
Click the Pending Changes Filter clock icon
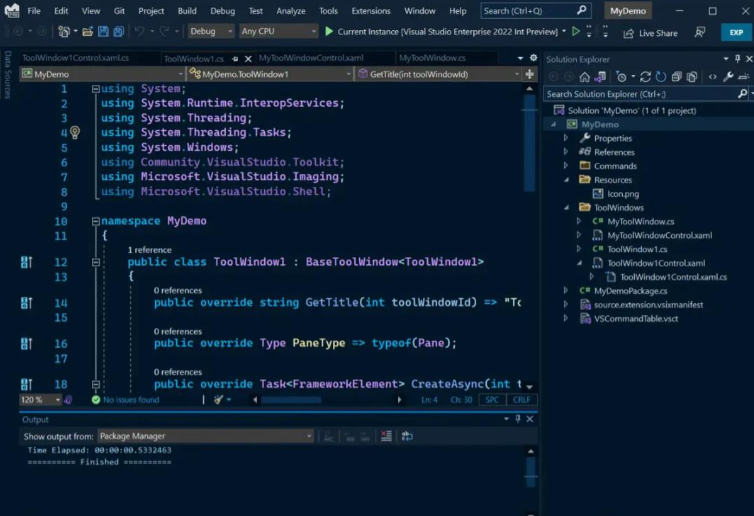point(621,77)
